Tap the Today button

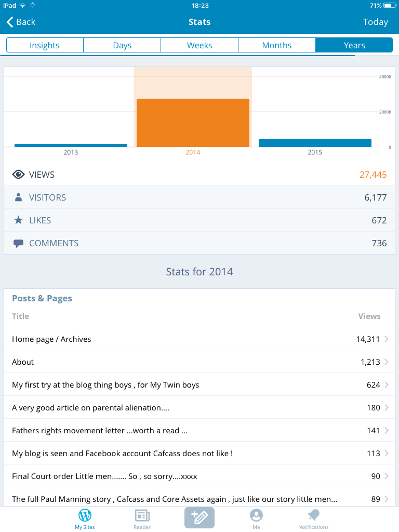(375, 22)
